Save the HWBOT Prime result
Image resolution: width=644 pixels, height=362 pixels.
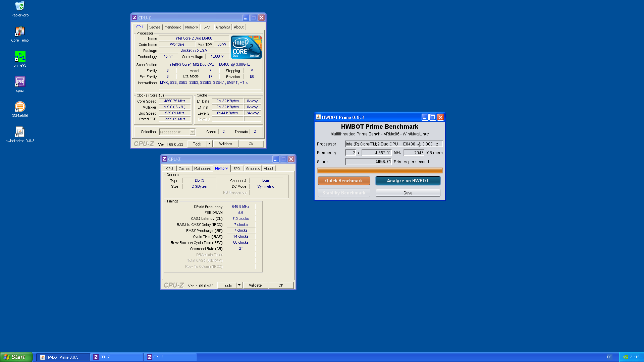tap(408, 193)
